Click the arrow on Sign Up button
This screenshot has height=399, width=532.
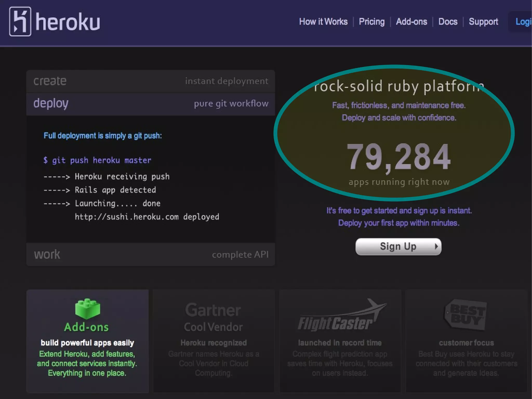(436, 246)
